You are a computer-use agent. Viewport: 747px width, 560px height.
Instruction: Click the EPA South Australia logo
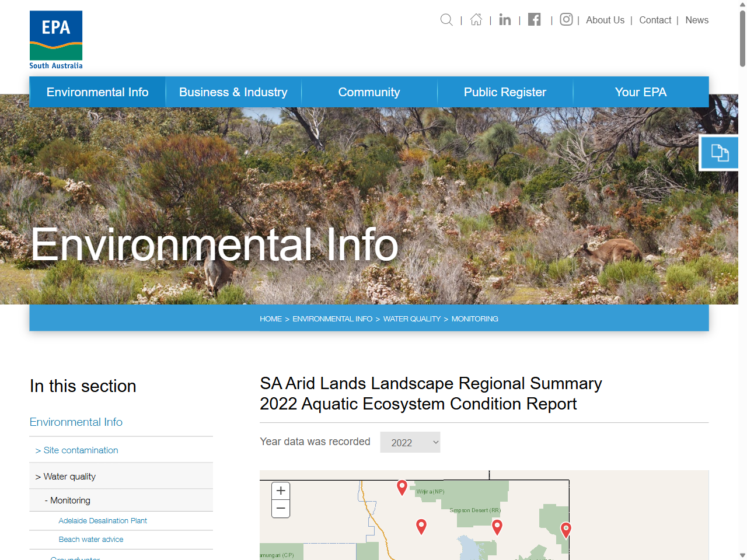(55, 39)
